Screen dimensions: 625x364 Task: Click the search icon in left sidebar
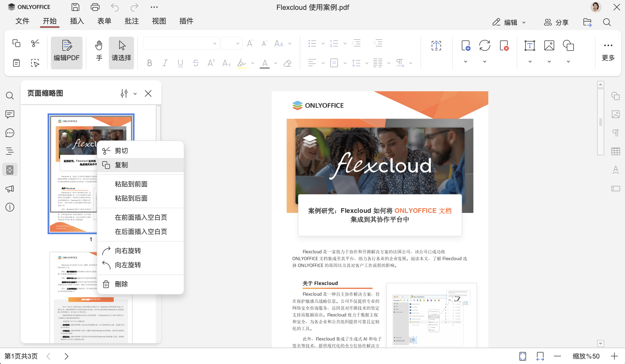click(10, 96)
